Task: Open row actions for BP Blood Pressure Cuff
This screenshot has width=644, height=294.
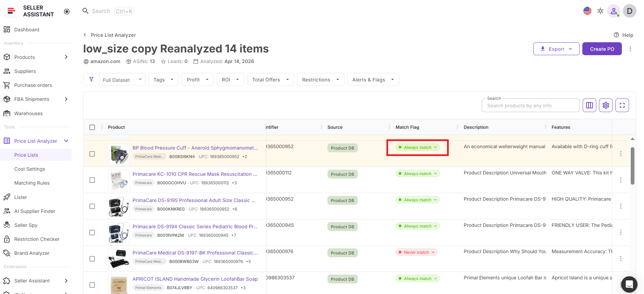Action: click(x=621, y=154)
